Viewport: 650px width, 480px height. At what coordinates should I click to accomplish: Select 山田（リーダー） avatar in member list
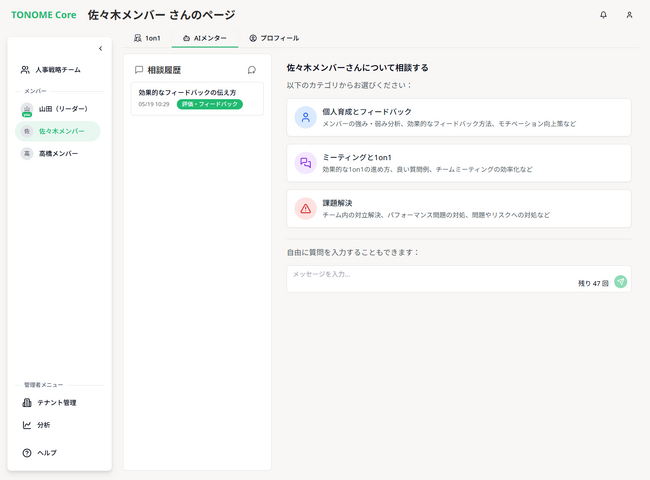[x=27, y=109]
